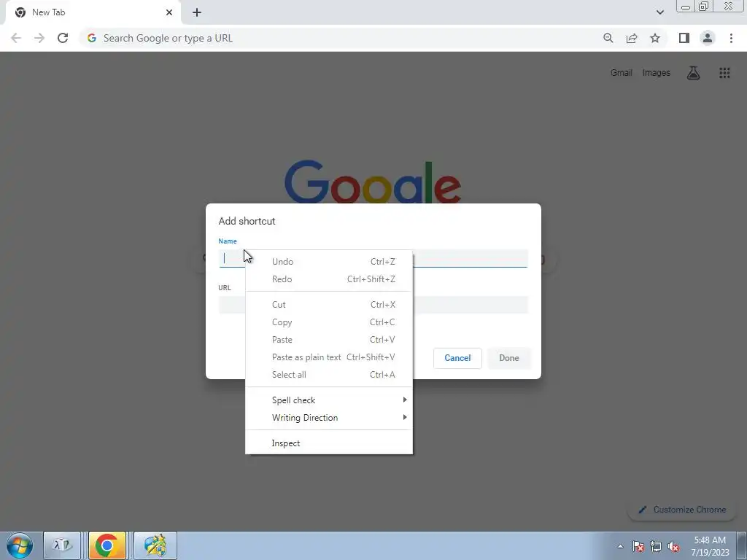Choose Cut from the context menu
Screen dimensions: 747x560
(x=329, y=305)
